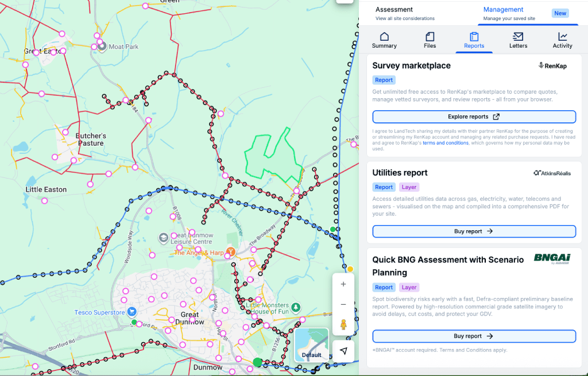This screenshot has height=376, width=588.
Task: Zoom out of the map
Action: coord(343,304)
